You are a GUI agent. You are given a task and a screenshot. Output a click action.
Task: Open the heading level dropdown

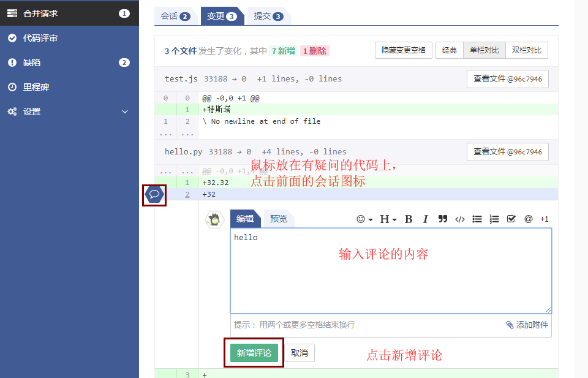tap(388, 219)
